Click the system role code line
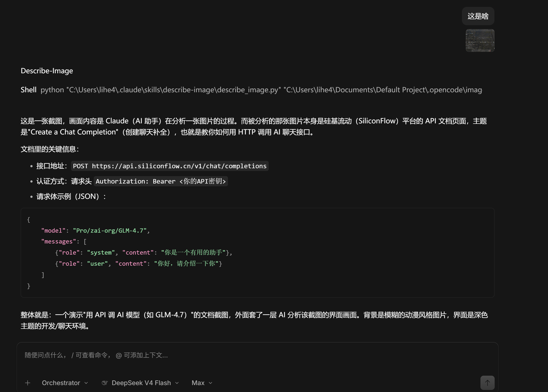Screen dimensions: 548x392 144,253
